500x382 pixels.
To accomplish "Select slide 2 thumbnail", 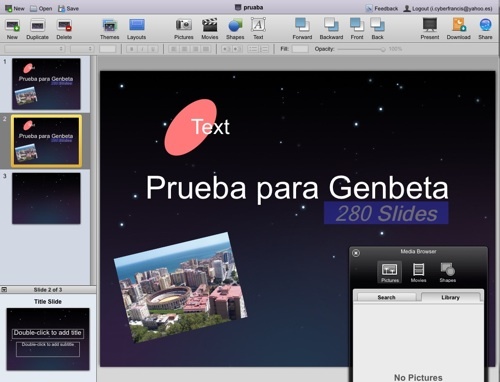I will pyautogui.click(x=46, y=141).
